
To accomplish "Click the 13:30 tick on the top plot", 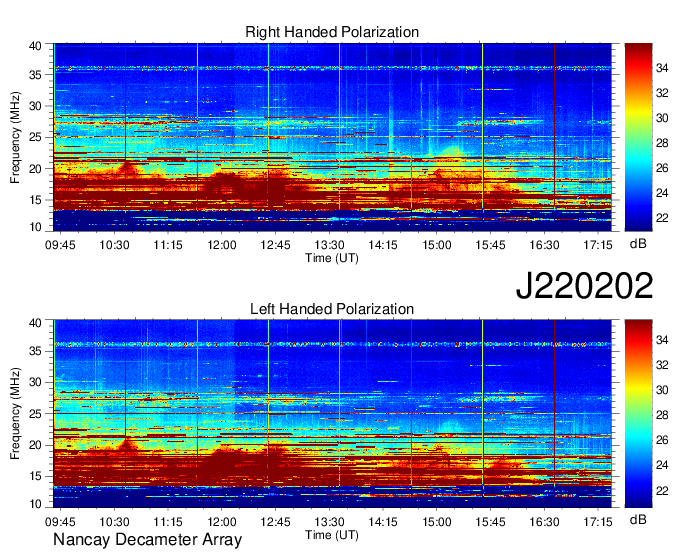I will [x=329, y=245].
